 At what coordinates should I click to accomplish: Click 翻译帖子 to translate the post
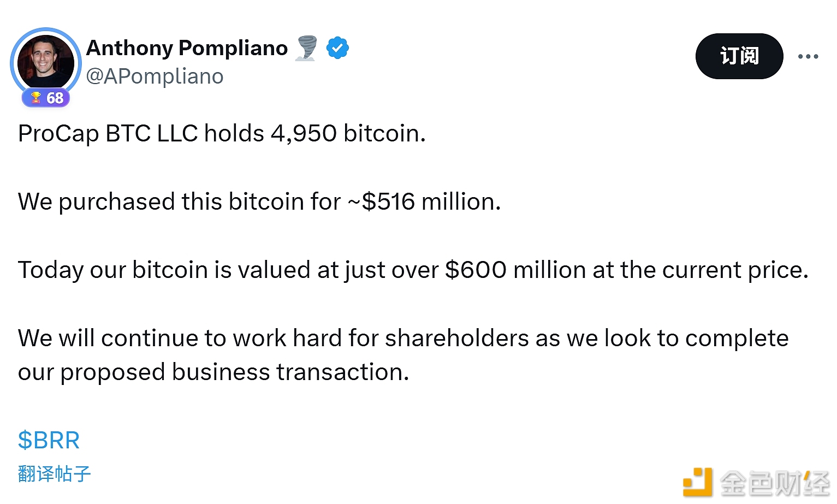[x=54, y=473]
